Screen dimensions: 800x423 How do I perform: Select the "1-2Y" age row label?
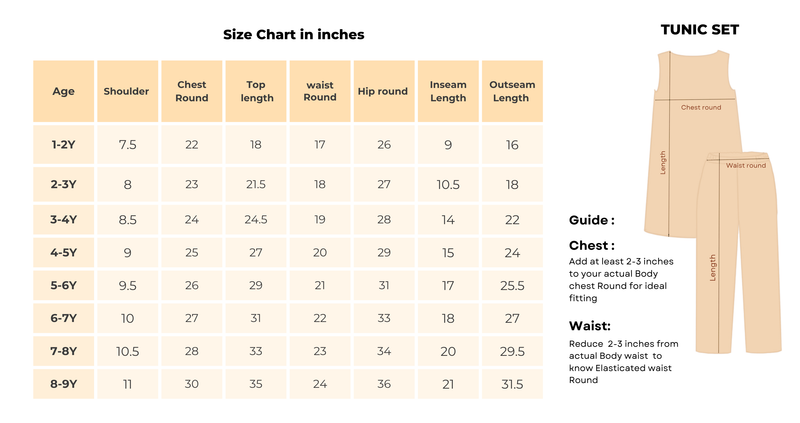(x=63, y=145)
